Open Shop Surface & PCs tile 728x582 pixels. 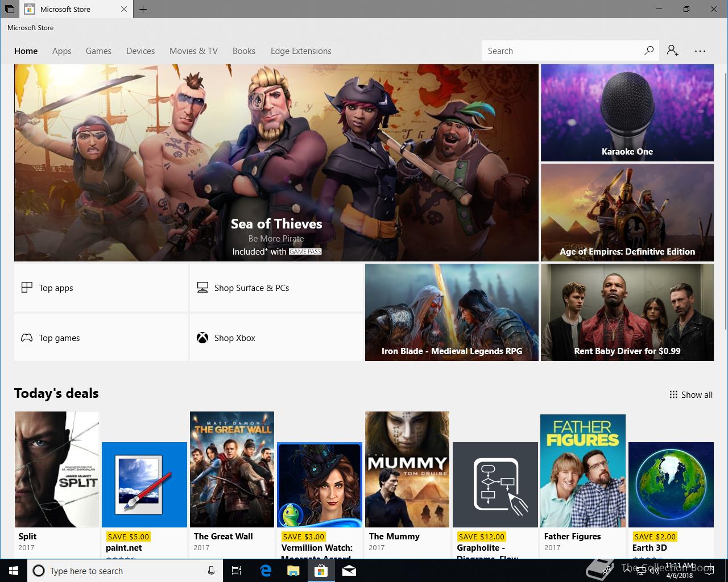[x=276, y=288]
